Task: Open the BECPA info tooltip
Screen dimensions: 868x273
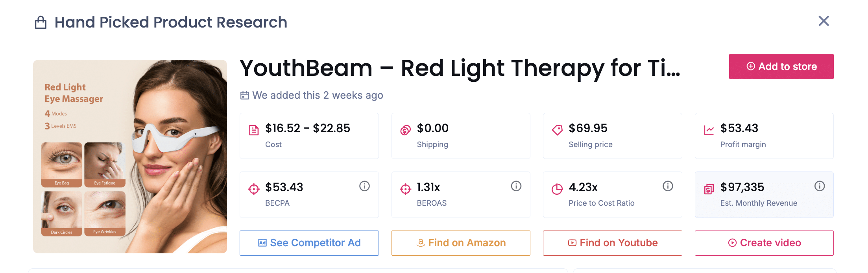Action: pyautogui.click(x=364, y=186)
